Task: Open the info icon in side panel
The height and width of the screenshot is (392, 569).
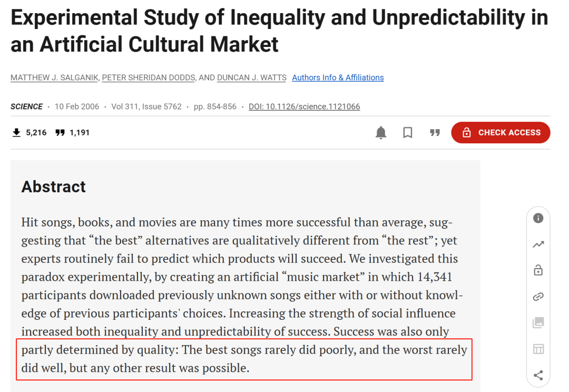Action: [538, 218]
